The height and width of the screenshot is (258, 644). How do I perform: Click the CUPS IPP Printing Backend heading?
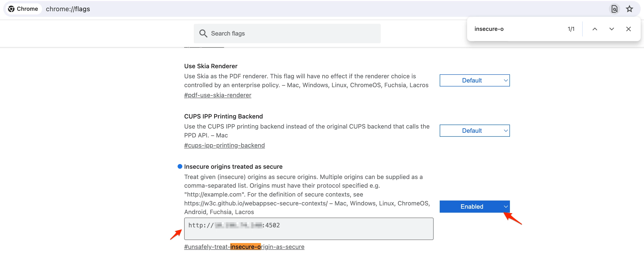click(x=223, y=116)
